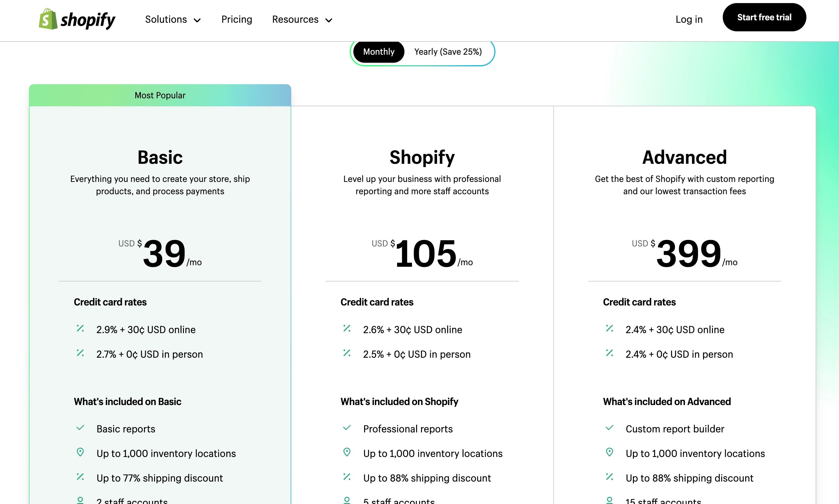
Task: Click the Basic plan $39 price
Action: coord(164,253)
